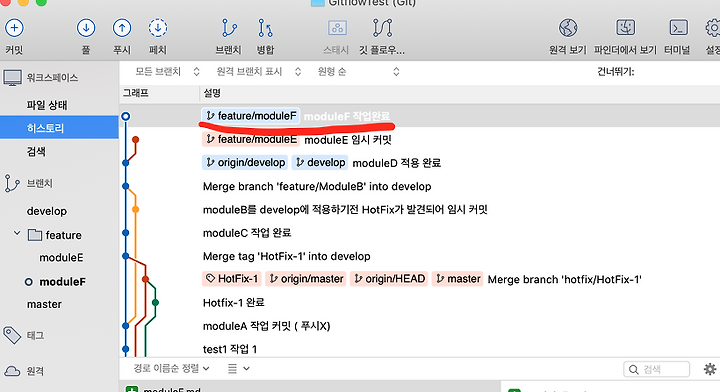Select the History (히스토리) sidebar item
The image size is (720, 392).
59,128
